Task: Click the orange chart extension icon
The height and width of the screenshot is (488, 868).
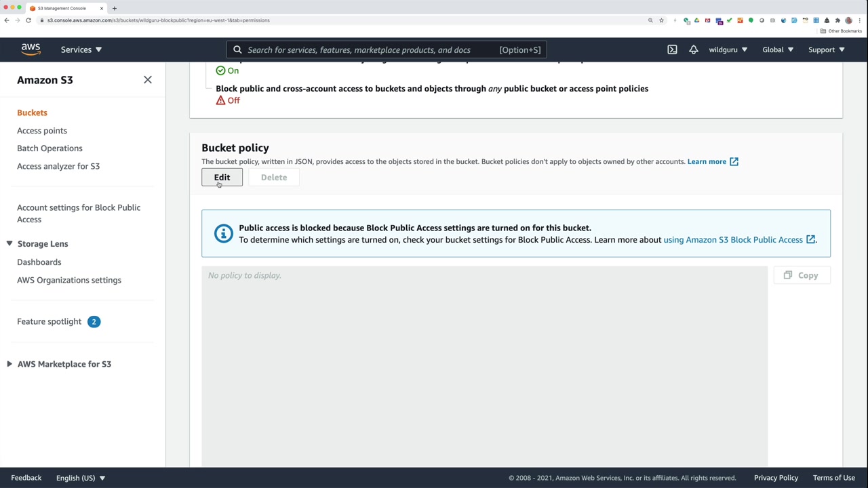Action: [x=740, y=20]
